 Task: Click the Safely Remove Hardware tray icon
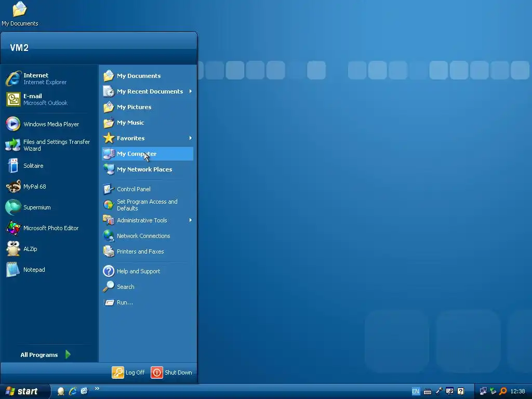point(493,391)
